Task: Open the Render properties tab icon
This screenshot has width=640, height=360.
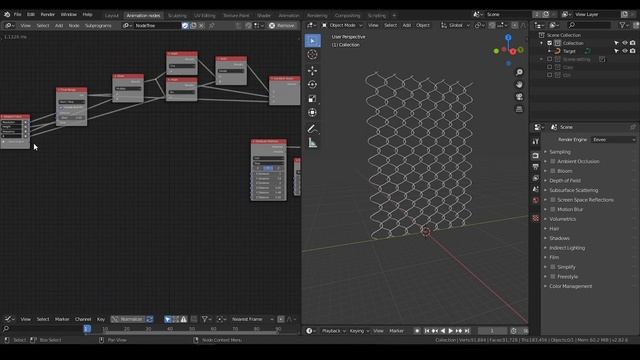Action: (x=536, y=156)
